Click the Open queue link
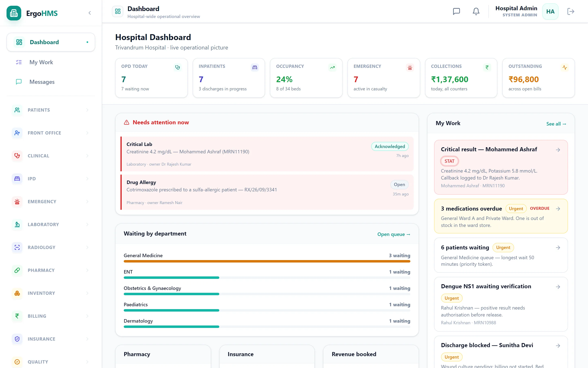Screen dimensions: 588x368 pyautogui.click(x=394, y=234)
